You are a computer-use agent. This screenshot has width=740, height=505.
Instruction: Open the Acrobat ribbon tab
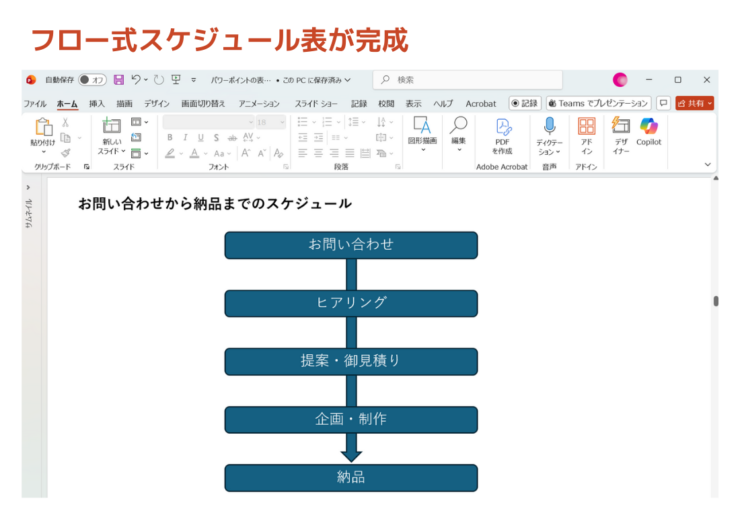coord(480,103)
